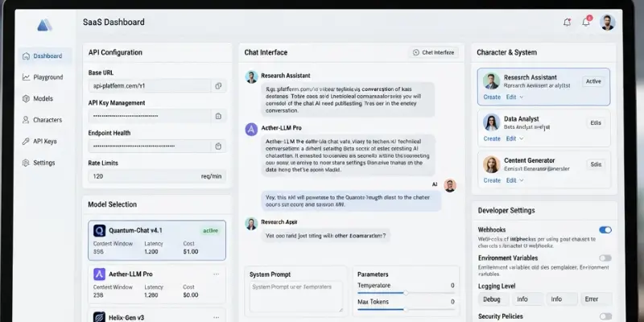Click the Data Analyst card avatar

491,122
